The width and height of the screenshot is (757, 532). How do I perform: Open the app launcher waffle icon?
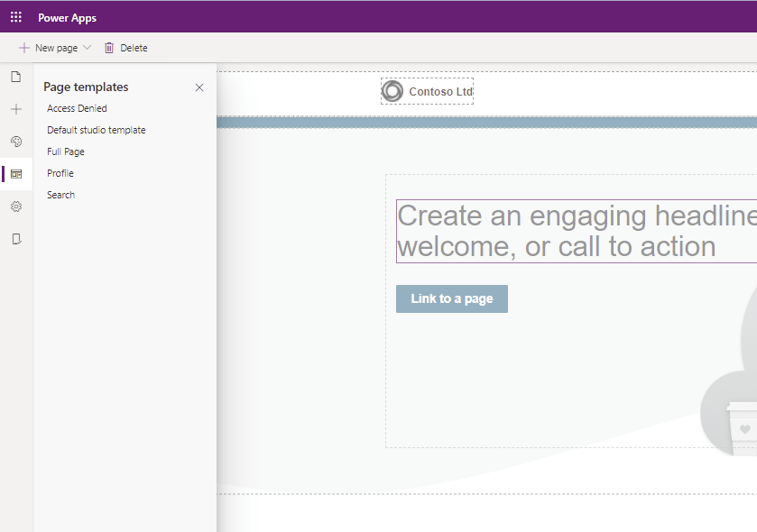[x=16, y=17]
